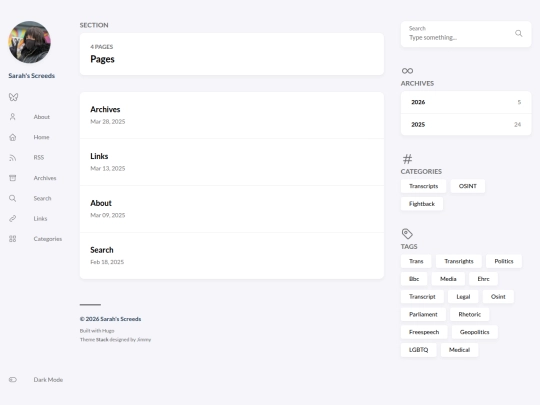Open the 2026 archive row
Screen dimensions: 540x405
[x=466, y=102]
